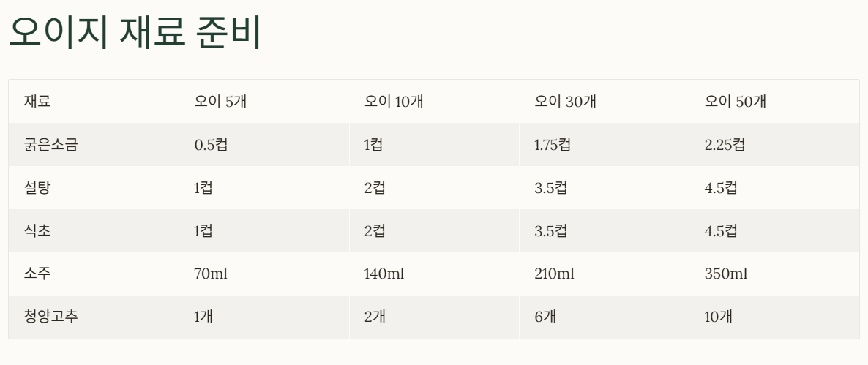Click the 70ml soju cell
Viewport: 868px width, 365px height.
click(x=264, y=274)
